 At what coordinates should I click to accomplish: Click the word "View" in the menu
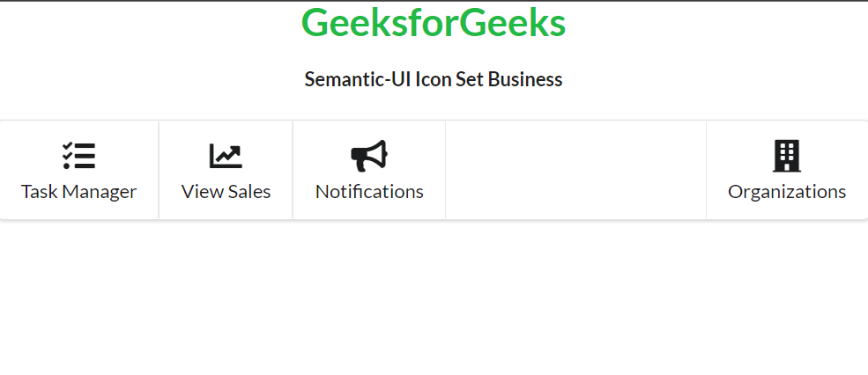click(x=201, y=192)
